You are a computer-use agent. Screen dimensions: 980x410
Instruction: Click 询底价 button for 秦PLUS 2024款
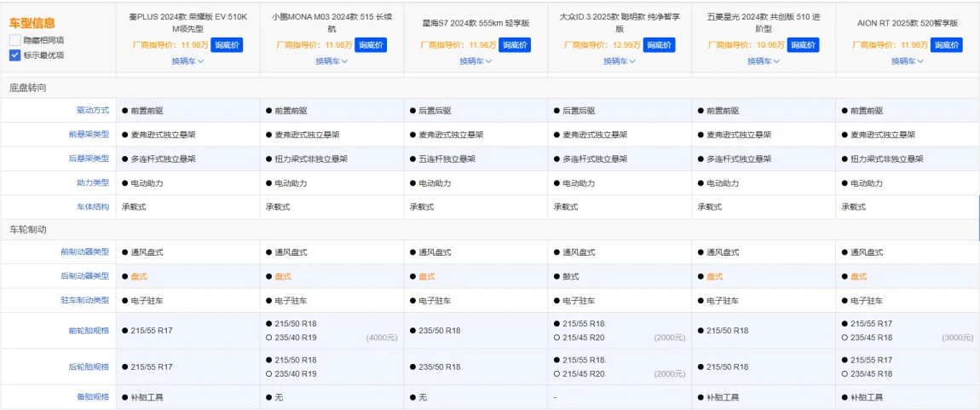(227, 45)
